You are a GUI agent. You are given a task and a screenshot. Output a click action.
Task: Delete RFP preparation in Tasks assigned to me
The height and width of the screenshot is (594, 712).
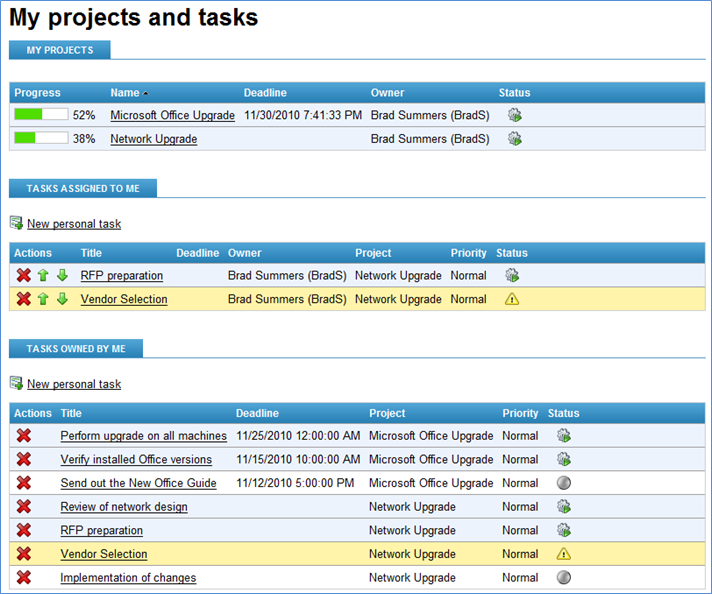tap(24, 275)
